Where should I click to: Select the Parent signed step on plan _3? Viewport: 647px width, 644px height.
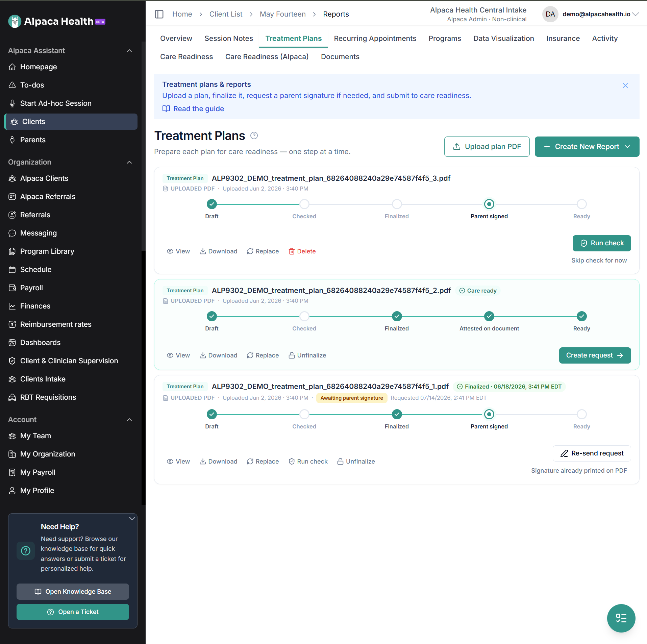[x=489, y=204]
